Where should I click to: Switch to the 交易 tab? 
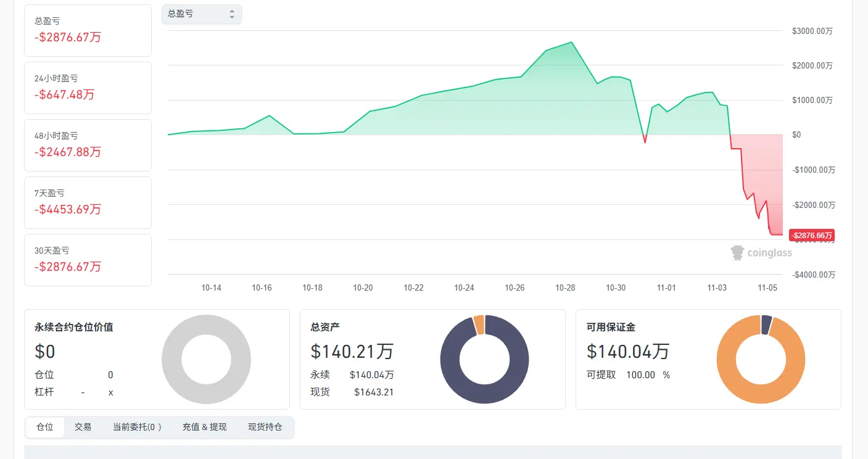point(83,427)
